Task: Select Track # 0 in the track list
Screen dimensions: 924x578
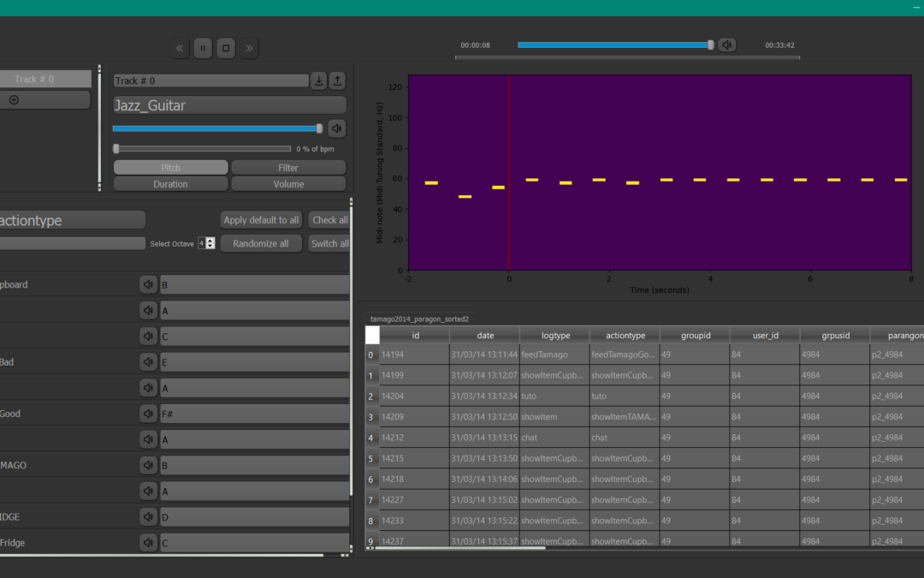Action: 45,79
